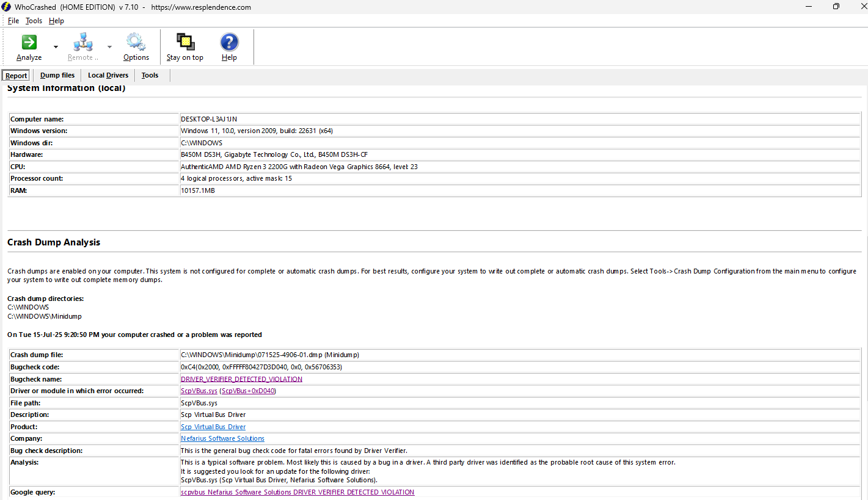
Task: Open the DRIVER_VERIFIER_DETECTED_VIOLATION bugcheck link
Action: (x=241, y=379)
